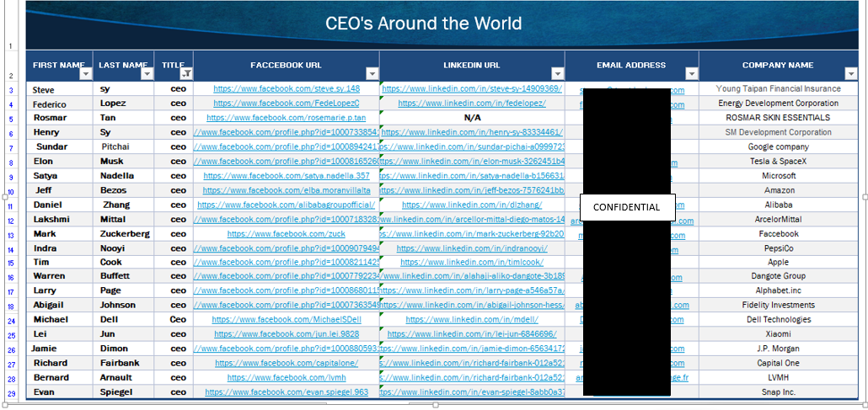Select the CEO's Around the World title banner
Image resolution: width=868 pixels, height=410 pixels.
[x=442, y=25]
